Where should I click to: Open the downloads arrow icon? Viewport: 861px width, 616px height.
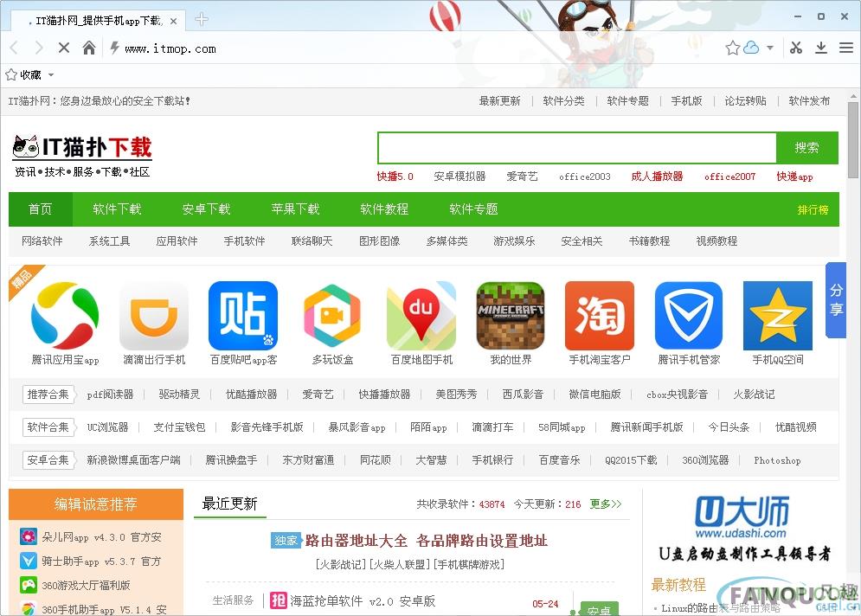[x=821, y=48]
